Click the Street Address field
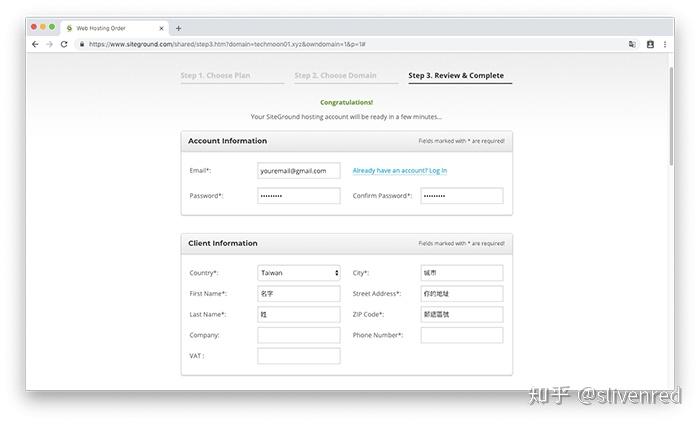The image size is (700, 424). coord(462,294)
